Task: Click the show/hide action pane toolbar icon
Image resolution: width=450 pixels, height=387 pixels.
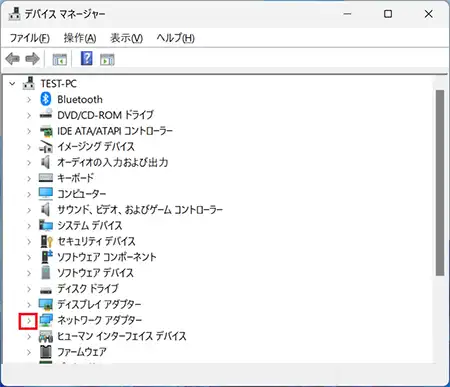Action: coord(107,59)
